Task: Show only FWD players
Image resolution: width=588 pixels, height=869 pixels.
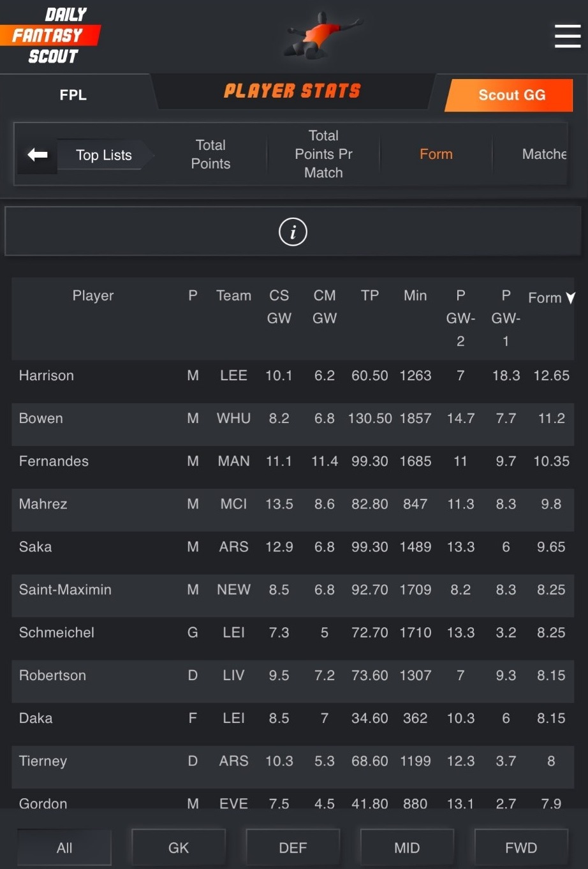Action: tap(521, 847)
